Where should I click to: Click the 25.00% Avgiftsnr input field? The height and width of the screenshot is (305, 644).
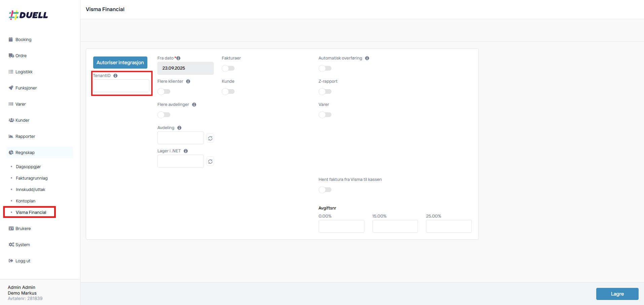(449, 226)
